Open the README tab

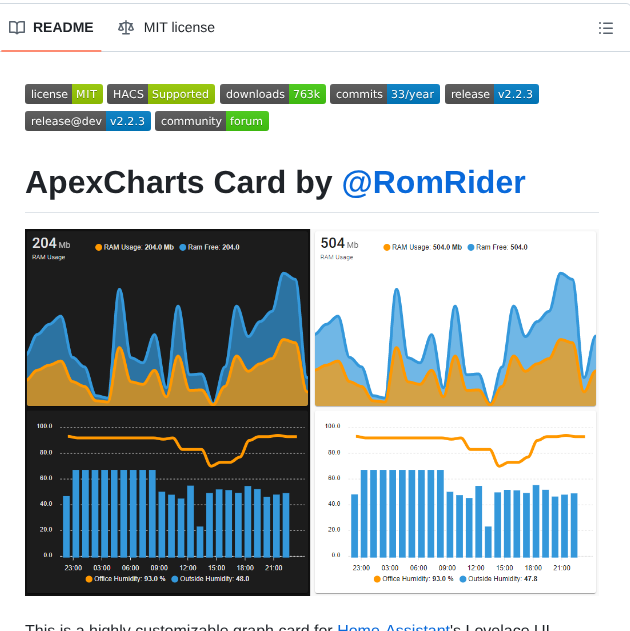pyautogui.click(x=51, y=27)
